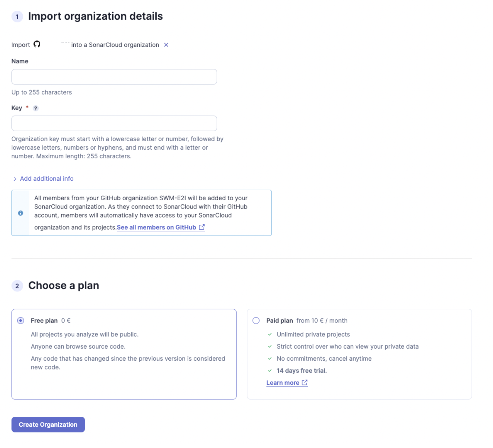
Task: Select the Free plan radio button
Action: [x=21, y=321]
